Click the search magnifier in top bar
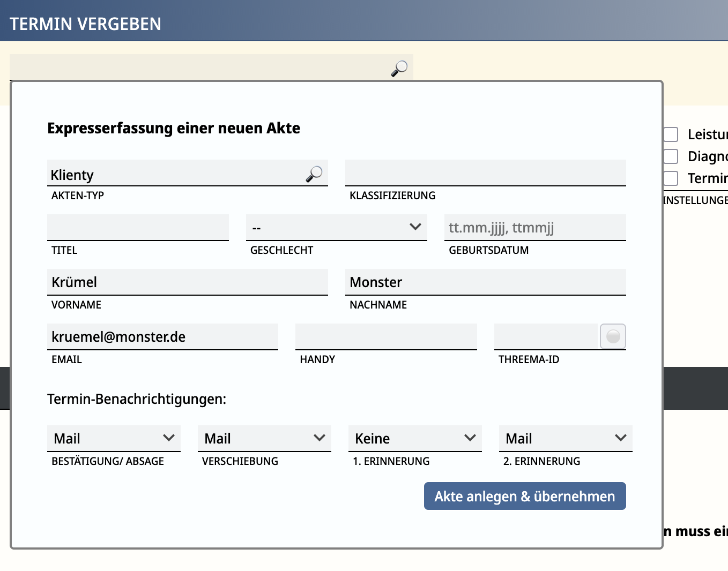This screenshot has height=571, width=728. point(399,68)
